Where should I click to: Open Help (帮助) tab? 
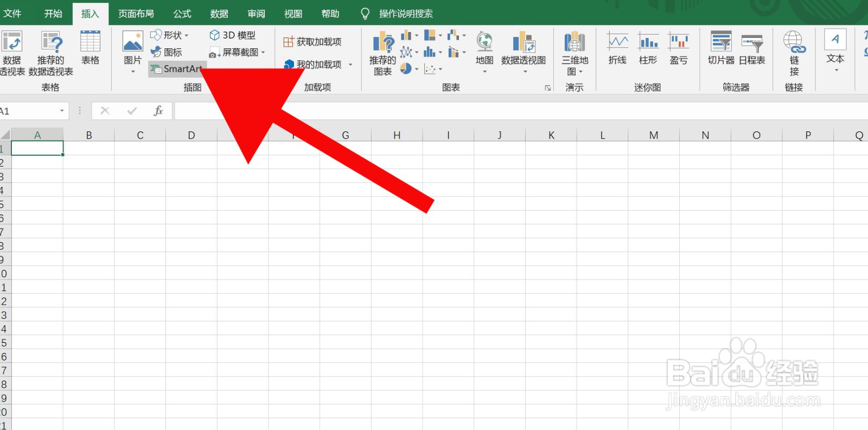tap(330, 14)
